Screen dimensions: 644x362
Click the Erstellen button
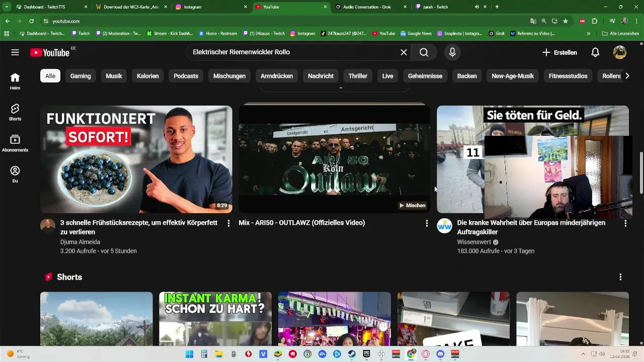click(559, 52)
